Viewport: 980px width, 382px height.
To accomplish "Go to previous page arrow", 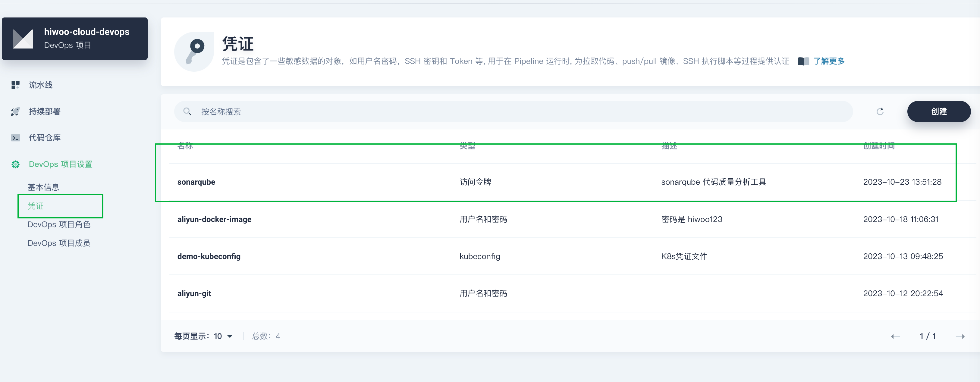I will pos(895,336).
